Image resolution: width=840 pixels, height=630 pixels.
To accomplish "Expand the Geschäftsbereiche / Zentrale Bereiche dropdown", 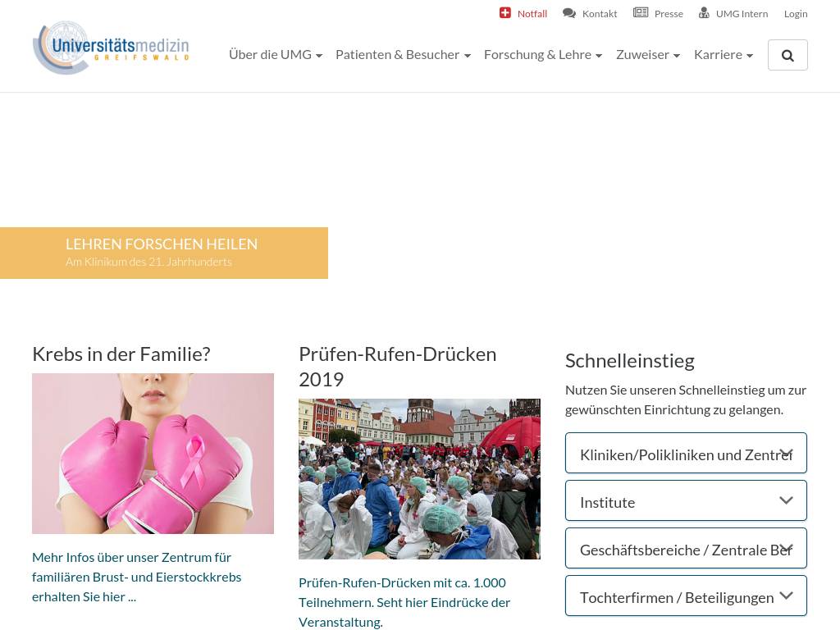I will pos(686,549).
